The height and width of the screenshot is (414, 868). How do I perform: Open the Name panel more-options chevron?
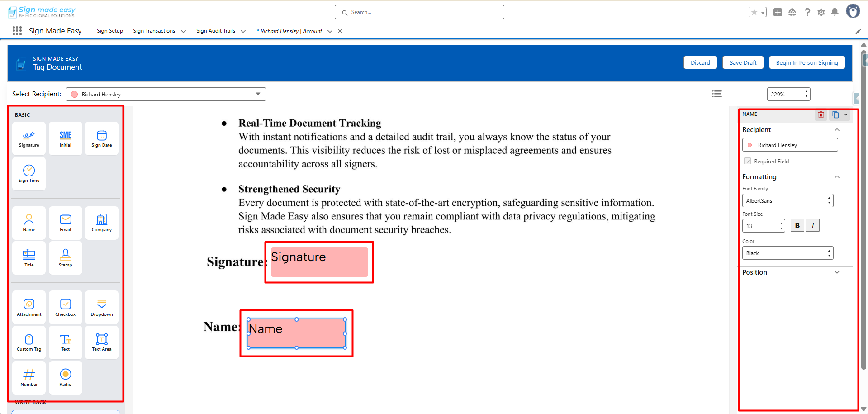[x=846, y=115]
